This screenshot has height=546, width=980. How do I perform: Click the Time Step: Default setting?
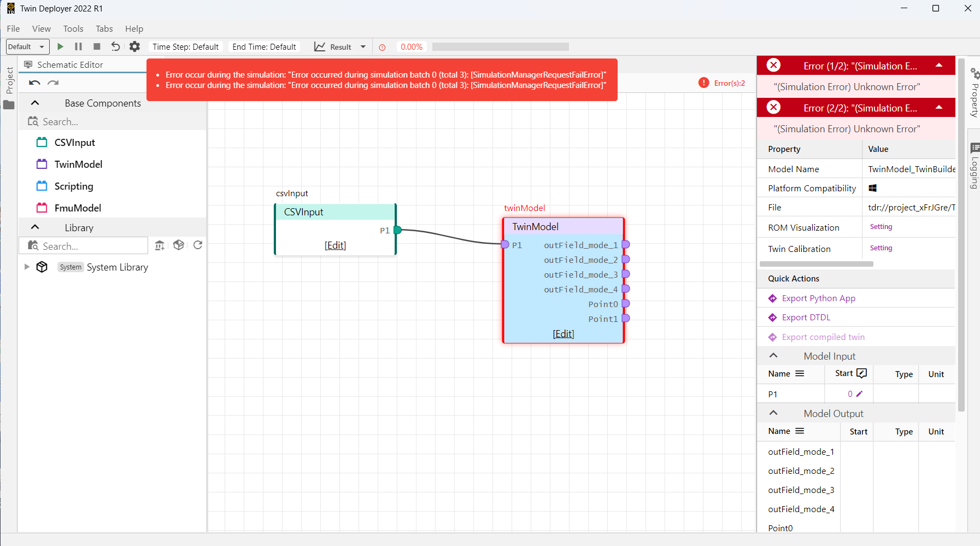(x=186, y=47)
